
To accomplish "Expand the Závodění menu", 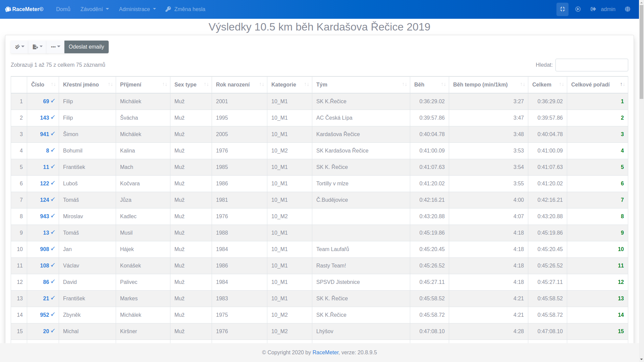I will [95, 9].
